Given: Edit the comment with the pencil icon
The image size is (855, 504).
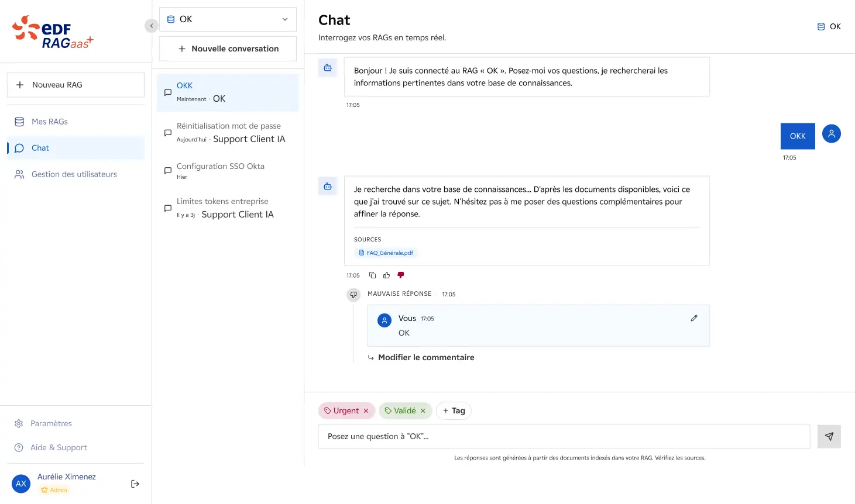Looking at the screenshot, I should pyautogui.click(x=694, y=318).
